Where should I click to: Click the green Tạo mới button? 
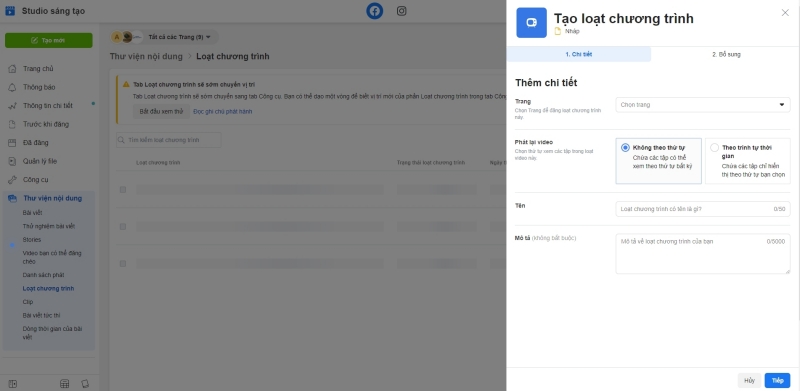pos(48,40)
